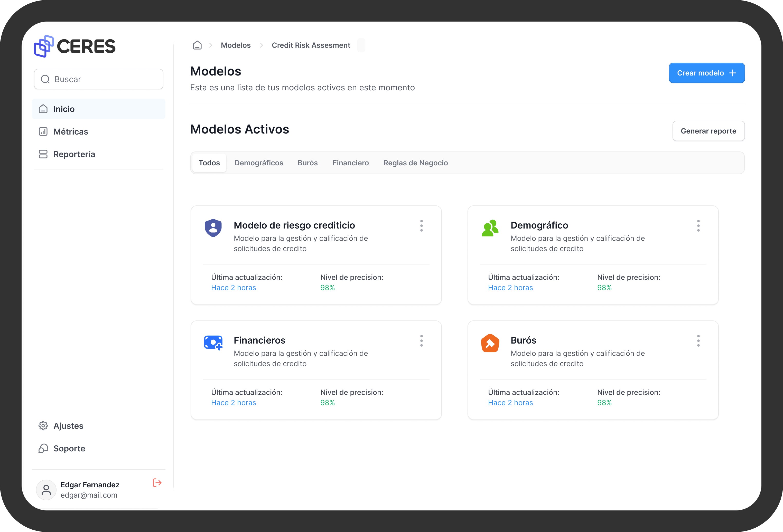Click the red logout icon
The width and height of the screenshot is (783, 532).
[x=157, y=482]
